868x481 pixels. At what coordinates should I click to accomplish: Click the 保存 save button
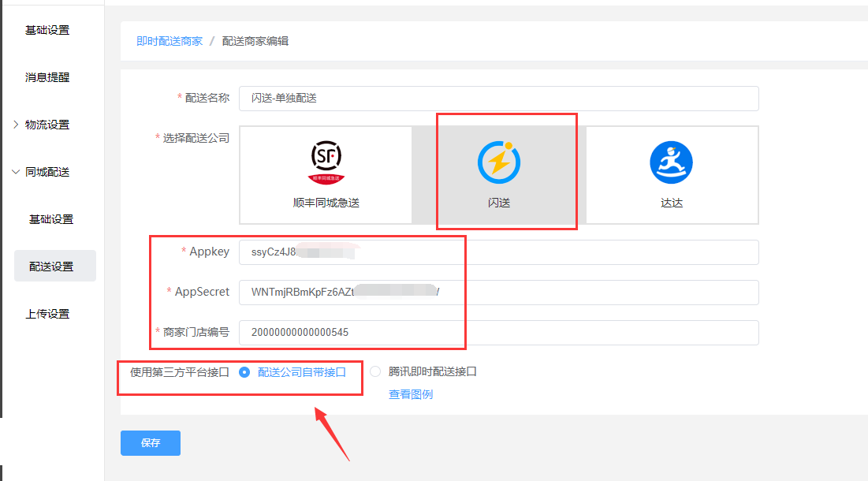point(150,443)
